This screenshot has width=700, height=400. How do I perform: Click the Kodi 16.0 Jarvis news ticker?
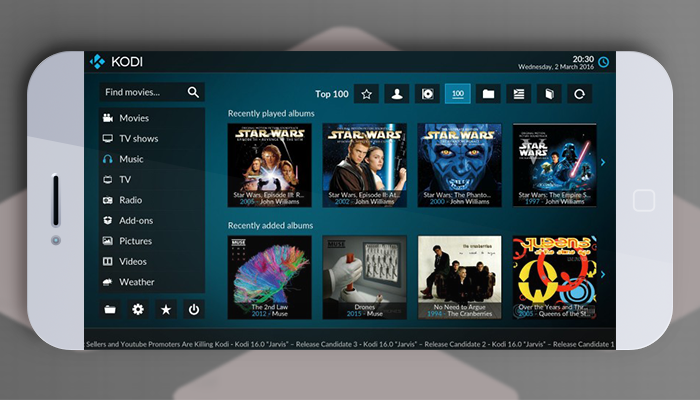point(350,344)
